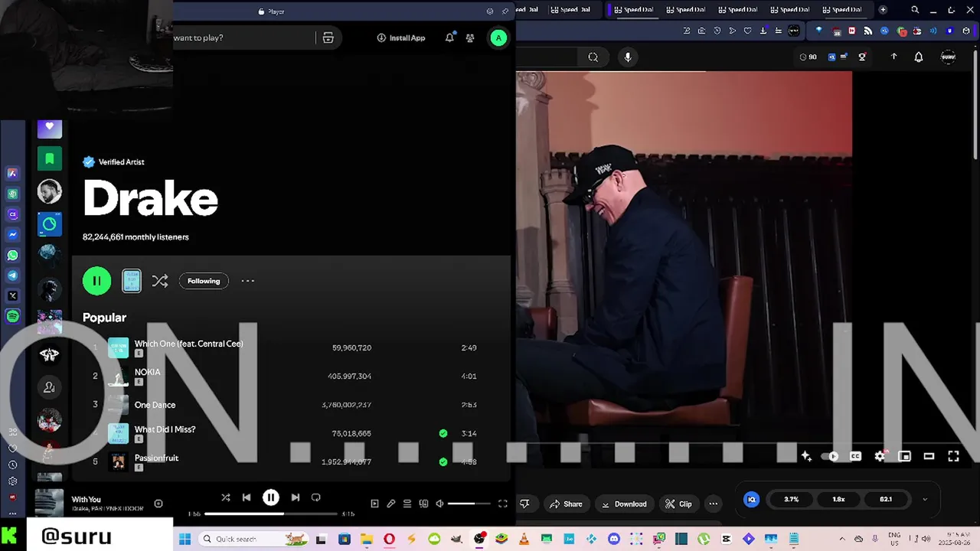
Task: Open Messenger in browser sidebar
Action: pyautogui.click(x=12, y=234)
